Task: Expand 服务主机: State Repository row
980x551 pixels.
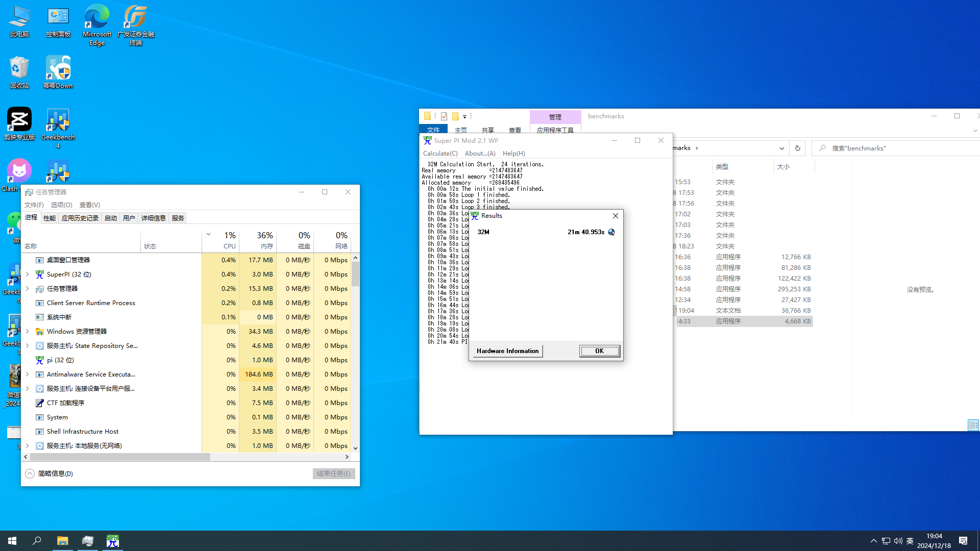Action: (x=28, y=345)
